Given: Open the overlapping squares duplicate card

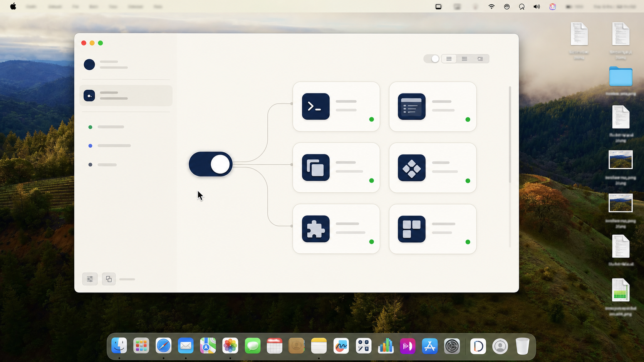Looking at the screenshot, I should 336,168.
